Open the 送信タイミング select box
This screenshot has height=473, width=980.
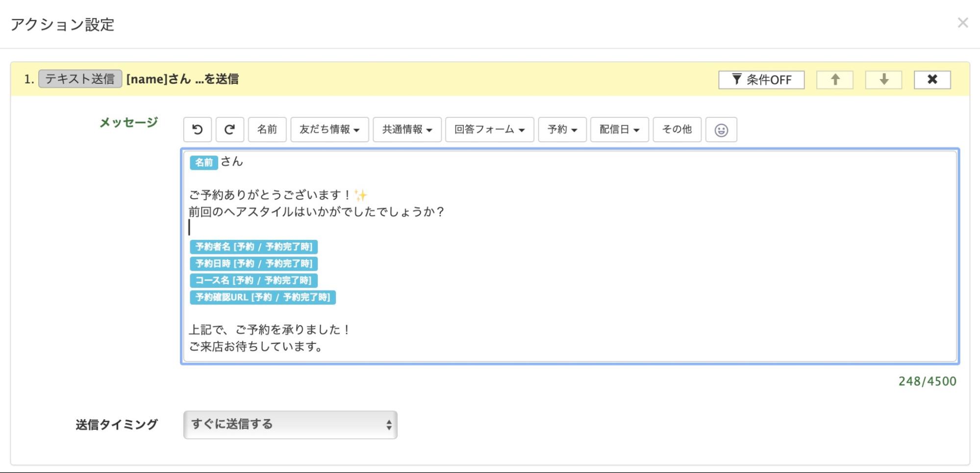pos(290,424)
